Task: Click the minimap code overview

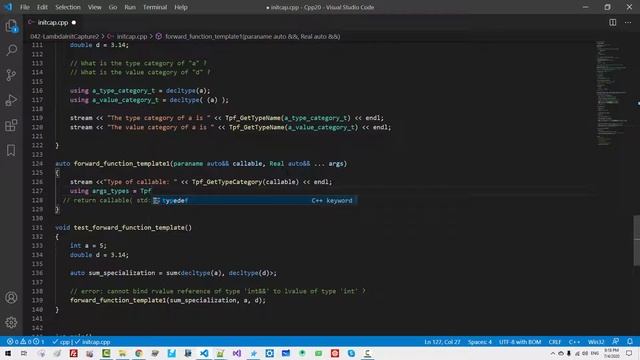Action: [611, 93]
